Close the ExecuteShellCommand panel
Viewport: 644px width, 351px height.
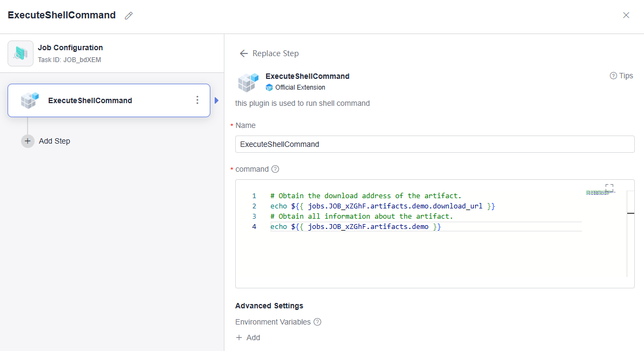[626, 15]
